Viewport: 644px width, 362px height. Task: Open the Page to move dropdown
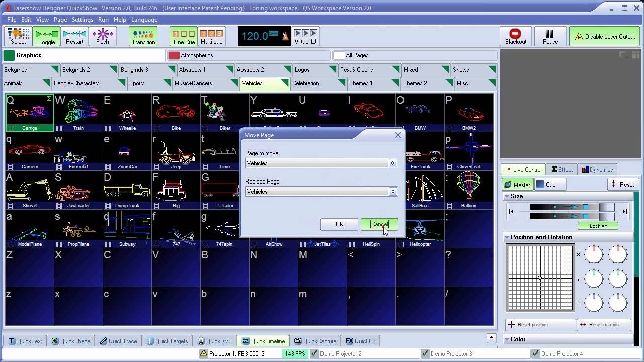(x=321, y=163)
